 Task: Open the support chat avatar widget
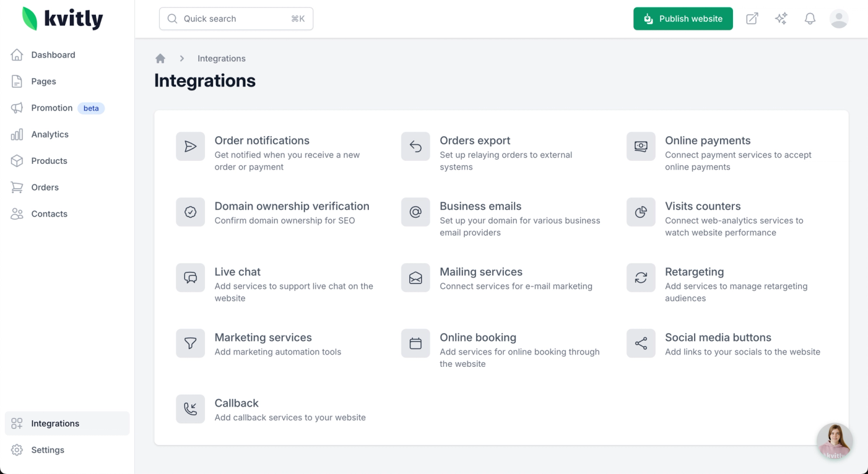(x=834, y=441)
